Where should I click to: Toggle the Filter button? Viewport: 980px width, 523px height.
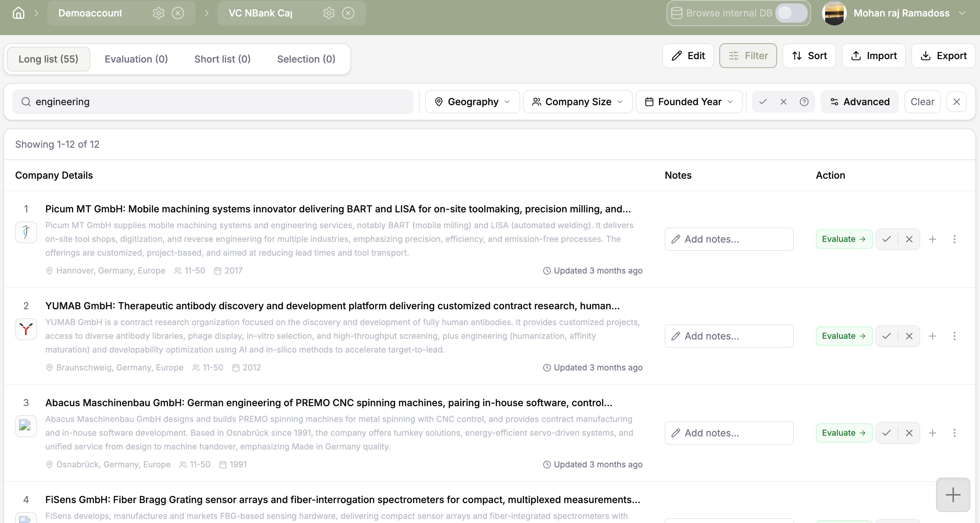[x=748, y=56]
